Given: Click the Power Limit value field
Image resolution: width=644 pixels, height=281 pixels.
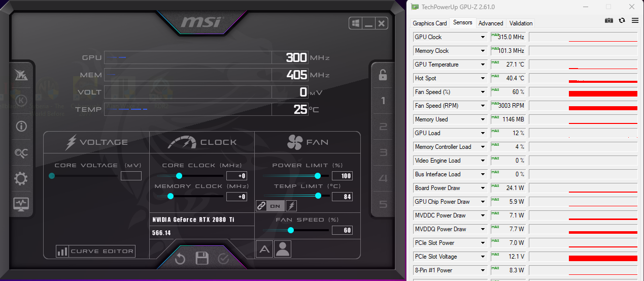Looking at the screenshot, I should pos(342,176).
